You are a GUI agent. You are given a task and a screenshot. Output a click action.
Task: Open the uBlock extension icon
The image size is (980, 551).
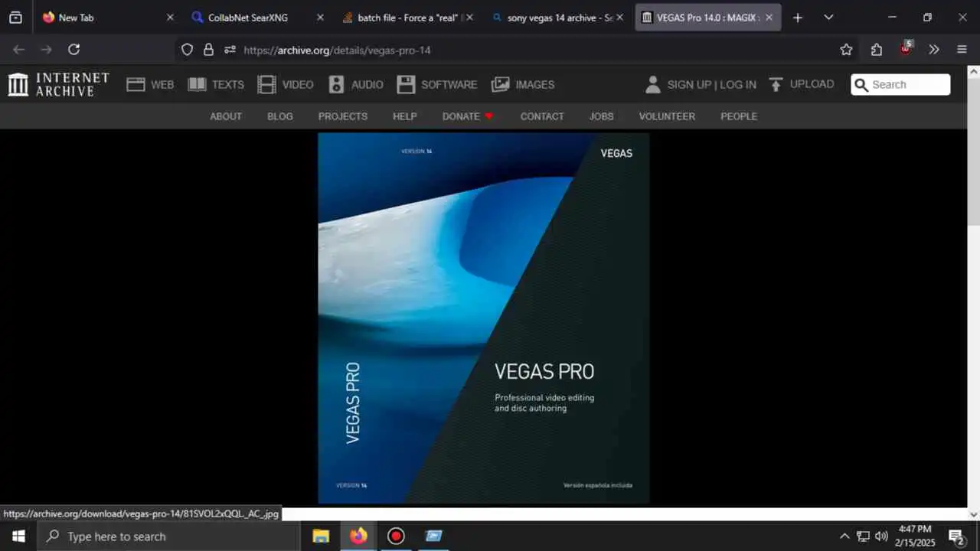tap(906, 49)
